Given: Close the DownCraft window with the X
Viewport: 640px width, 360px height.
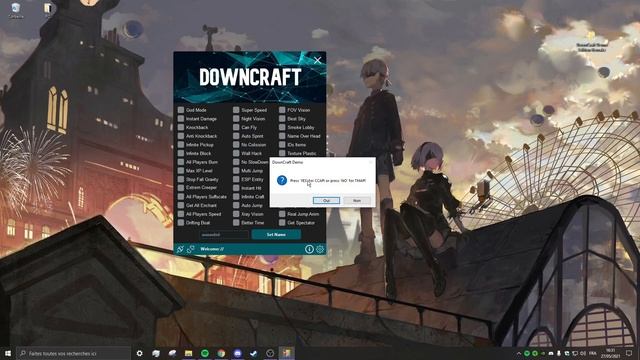Looking at the screenshot, I should pos(318,60).
